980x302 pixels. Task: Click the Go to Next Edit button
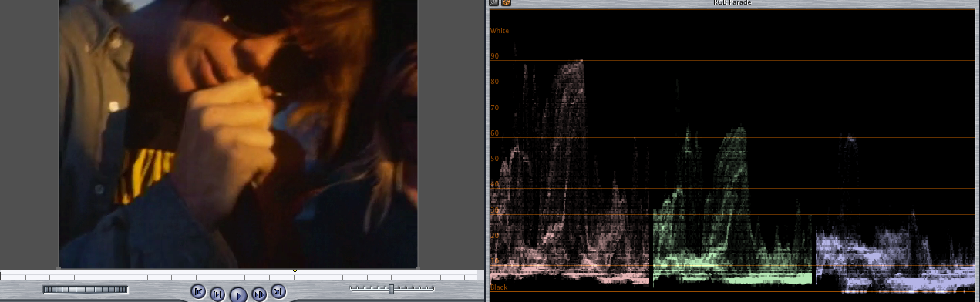click(x=279, y=292)
